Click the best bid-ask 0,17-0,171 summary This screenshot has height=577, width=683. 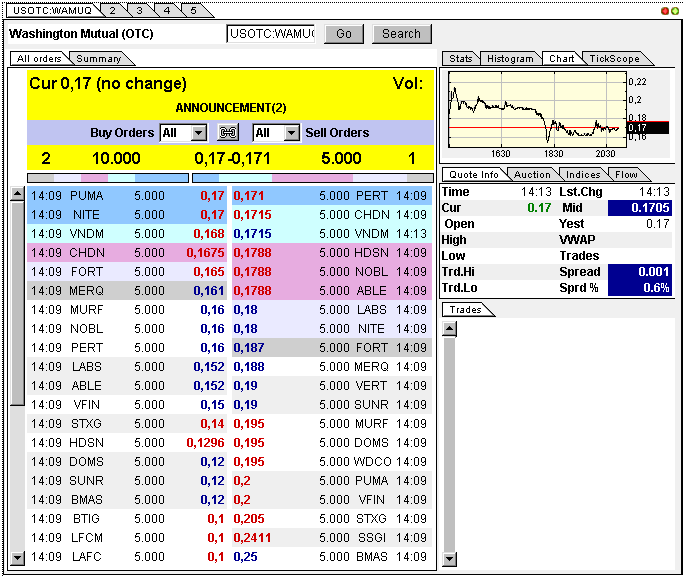pos(232,158)
